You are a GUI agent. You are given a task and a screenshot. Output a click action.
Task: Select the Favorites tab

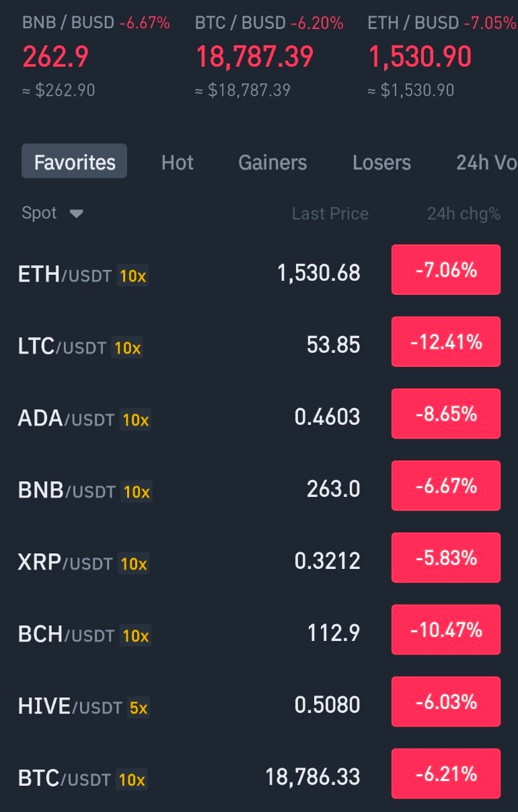tap(75, 162)
